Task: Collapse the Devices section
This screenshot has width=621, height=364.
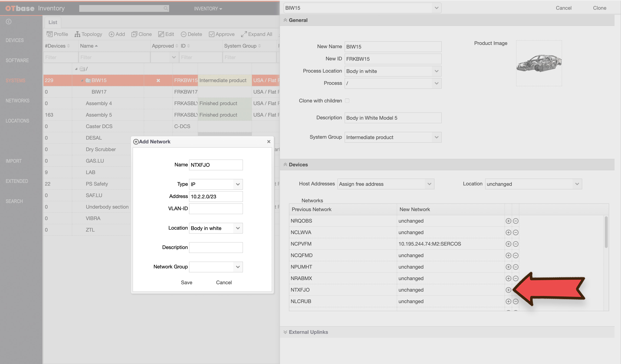Action: pyautogui.click(x=285, y=165)
